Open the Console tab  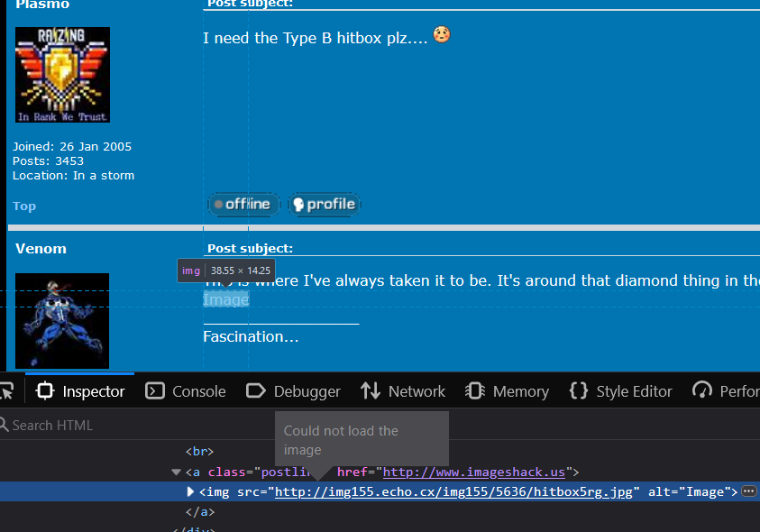[x=187, y=391]
